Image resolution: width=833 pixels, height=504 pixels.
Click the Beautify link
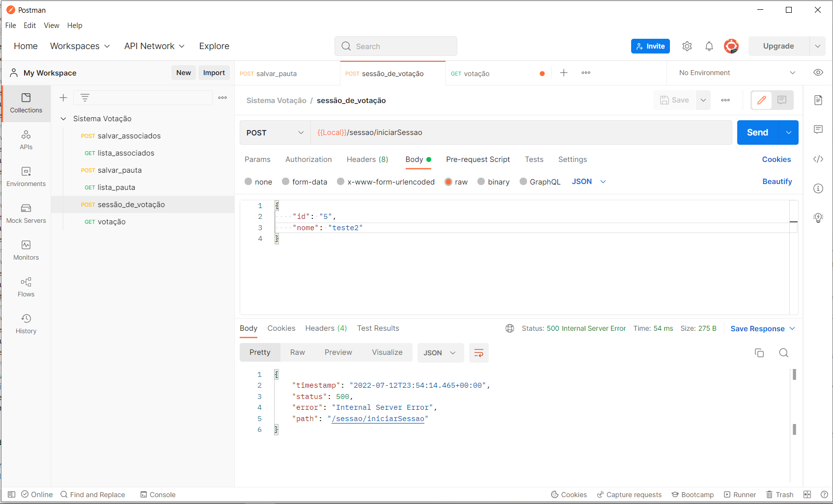777,182
